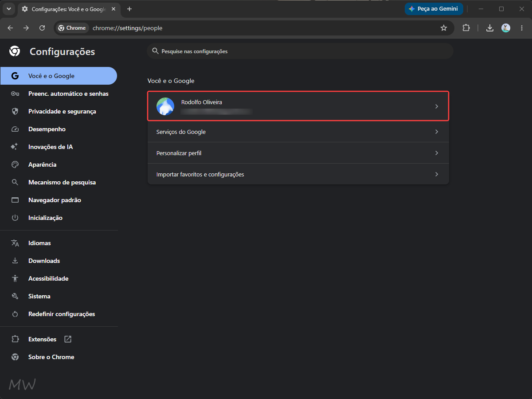Go back to previous page
This screenshot has width=532, height=399.
11,28
